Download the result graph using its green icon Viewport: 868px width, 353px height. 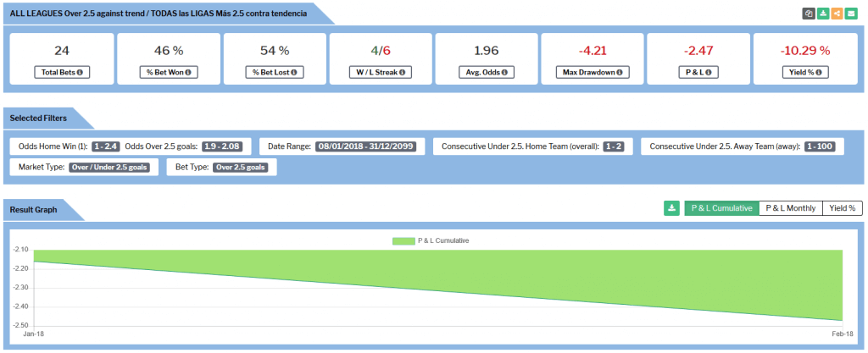click(x=671, y=208)
